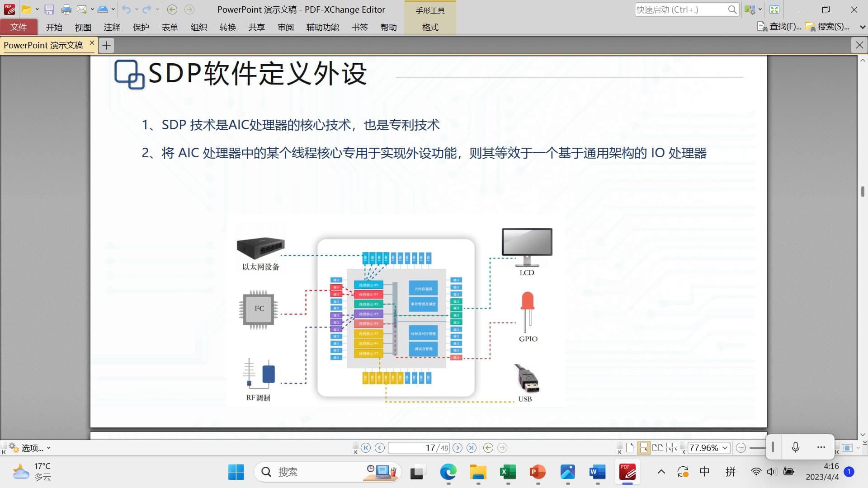Click the scanner icon in quick toolbar
The height and width of the screenshot is (488, 868).
[103, 9]
